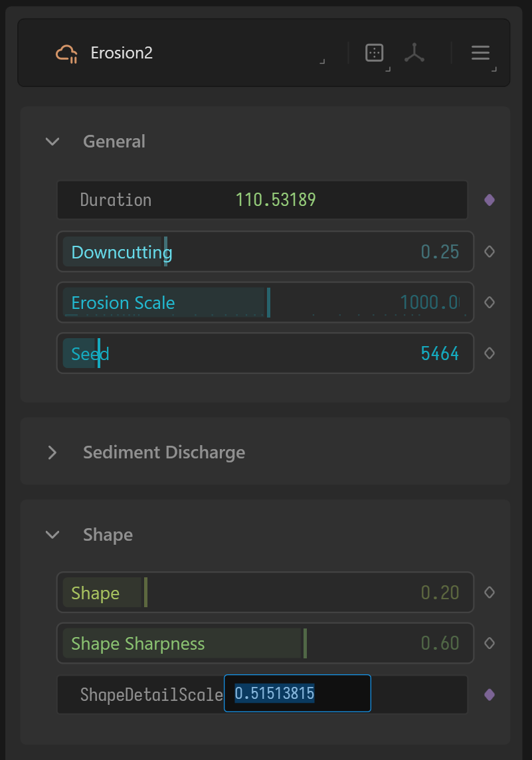Viewport: 532px width, 760px height.
Task: Click the Erosion2 cloud rain node icon
Action: 66,53
